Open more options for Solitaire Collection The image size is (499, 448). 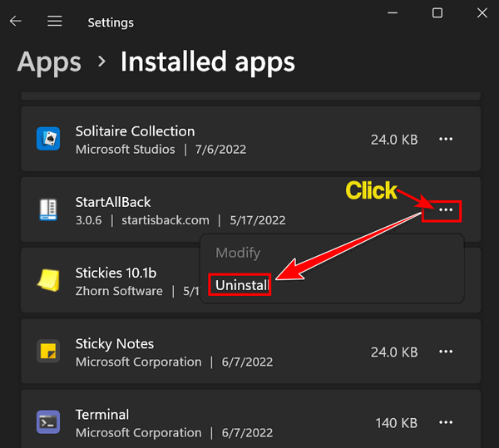(x=446, y=139)
